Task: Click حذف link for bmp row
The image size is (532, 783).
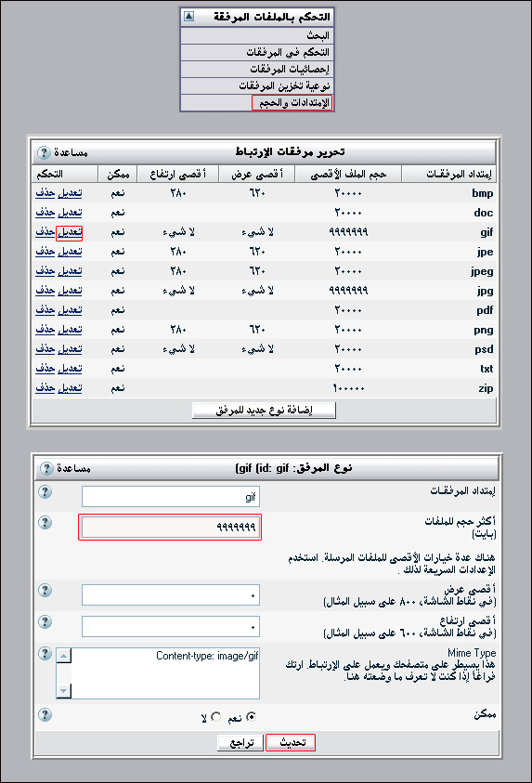Action: pos(45,193)
